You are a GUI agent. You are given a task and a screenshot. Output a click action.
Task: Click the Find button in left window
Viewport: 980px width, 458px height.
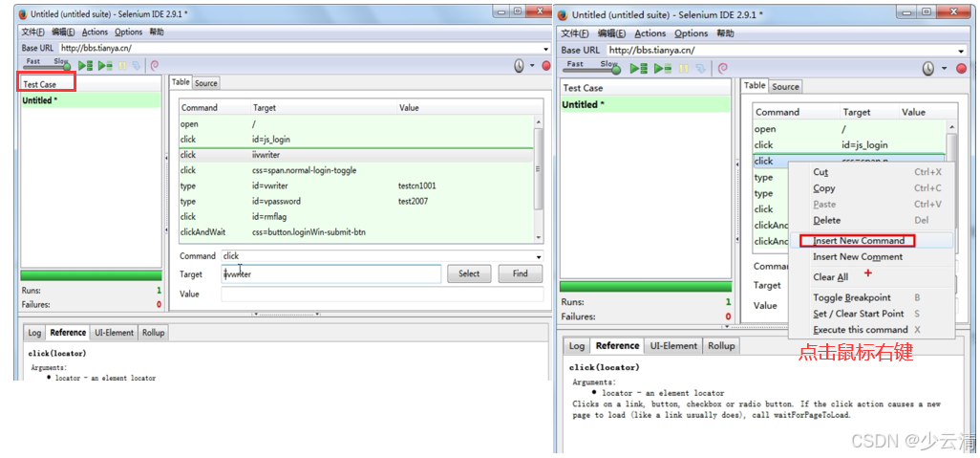[520, 273]
